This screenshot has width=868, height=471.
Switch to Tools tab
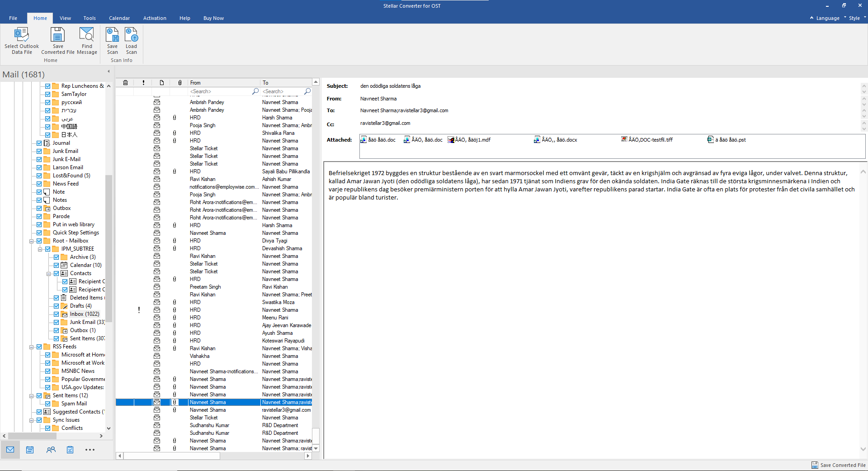click(x=90, y=18)
